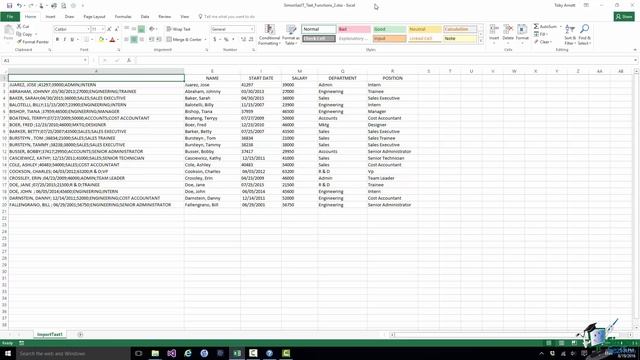Image resolution: width=640 pixels, height=360 pixels.
Task: Click the taskbar search box
Action: (x=73, y=353)
